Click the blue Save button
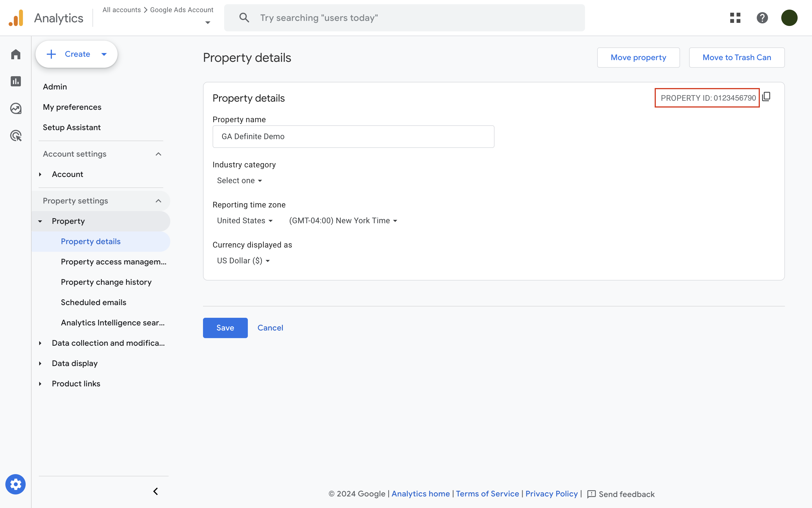812x508 pixels. pyautogui.click(x=225, y=328)
